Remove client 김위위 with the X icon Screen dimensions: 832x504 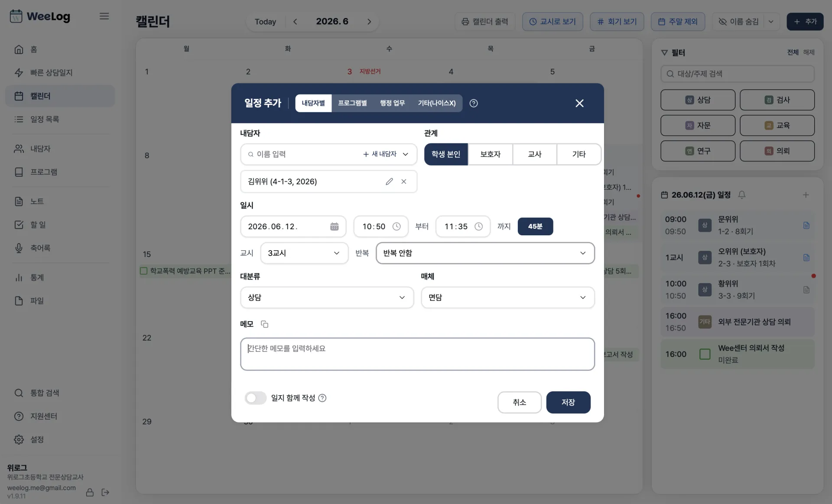404,182
